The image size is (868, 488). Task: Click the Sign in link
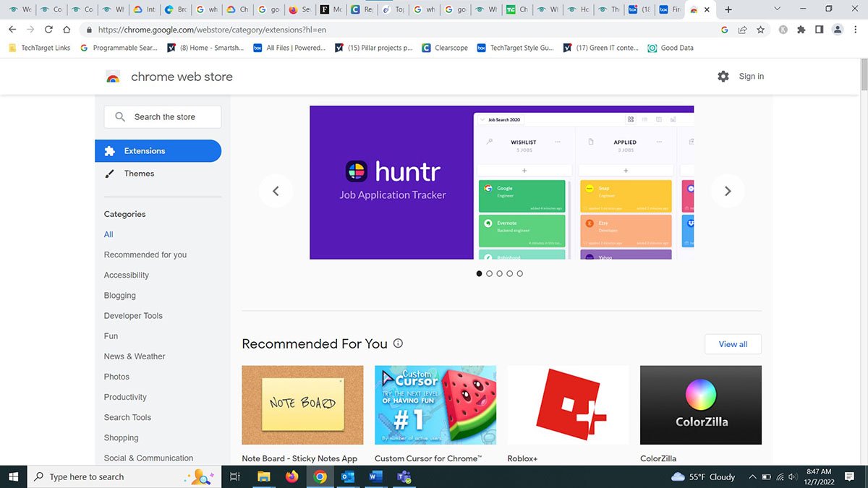click(x=751, y=77)
